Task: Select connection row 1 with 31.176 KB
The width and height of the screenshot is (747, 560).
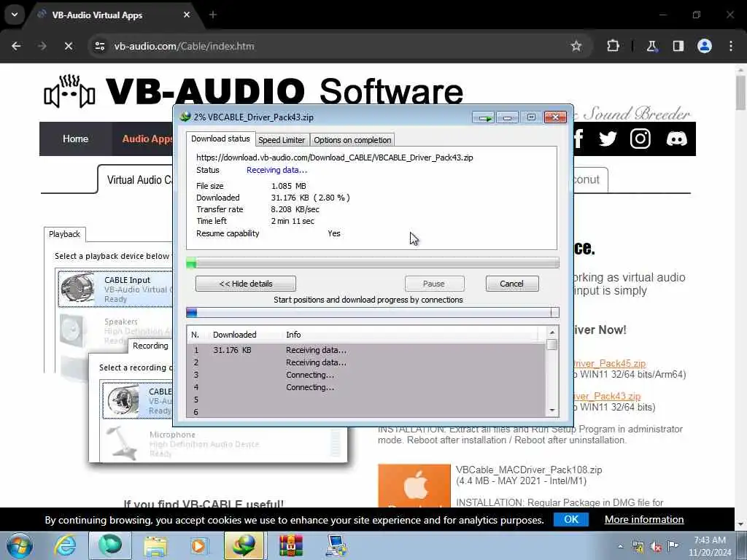Action: click(366, 350)
